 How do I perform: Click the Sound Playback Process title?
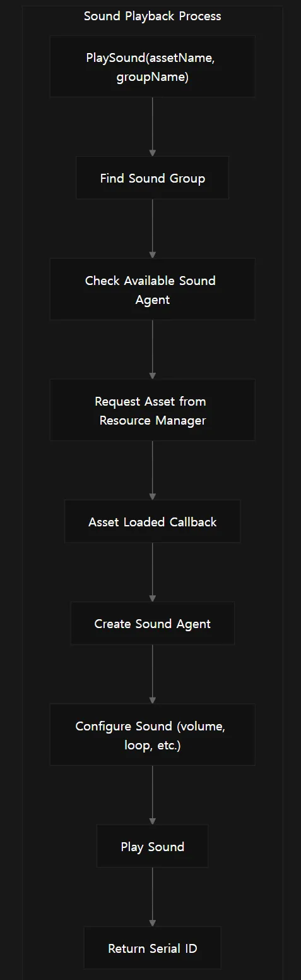coord(153,16)
